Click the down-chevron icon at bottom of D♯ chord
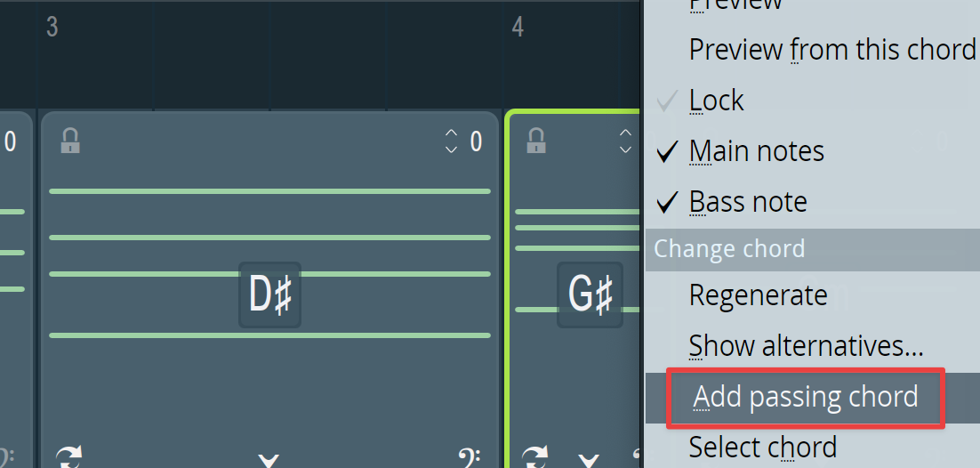 [x=269, y=461]
